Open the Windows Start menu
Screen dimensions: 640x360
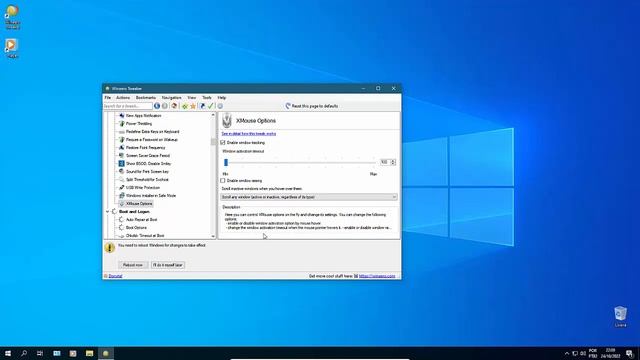pos(8,353)
